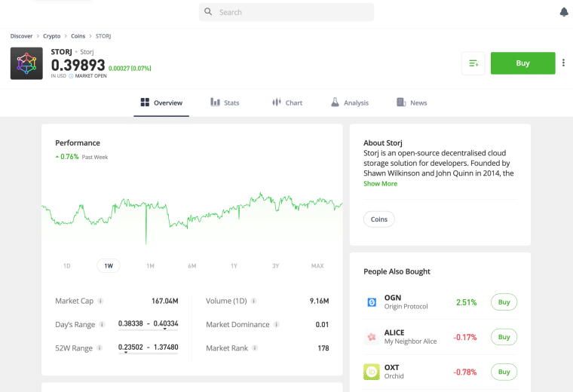This screenshot has width=573, height=392.
Task: Click the add to watchlist icon
Action: (x=473, y=63)
